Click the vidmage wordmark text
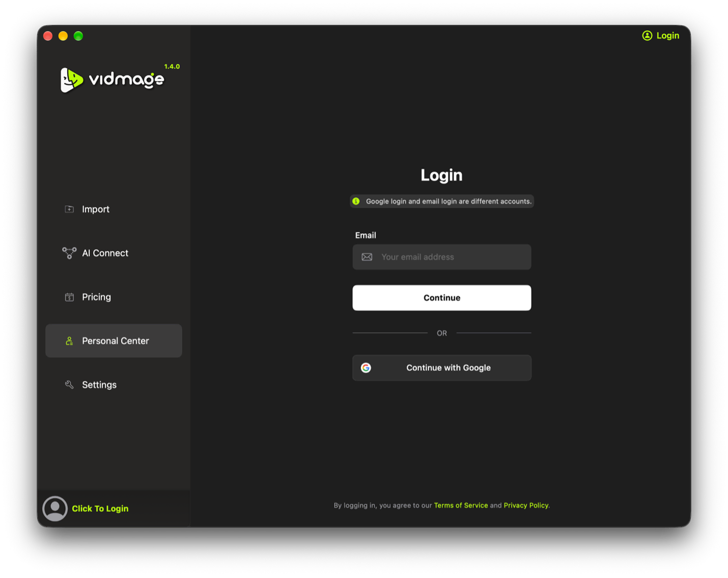This screenshot has height=578, width=728. point(126,80)
